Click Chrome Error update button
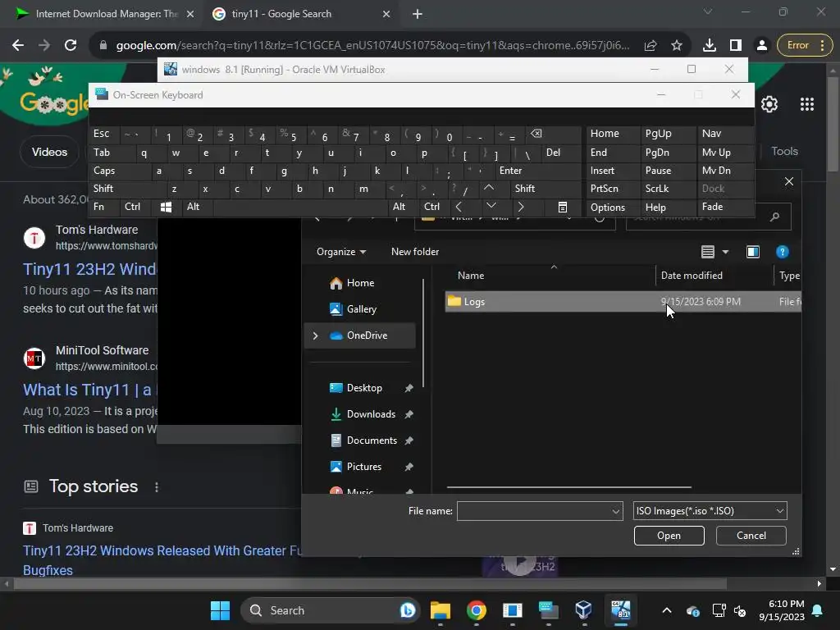The image size is (840, 630). pyautogui.click(x=805, y=46)
